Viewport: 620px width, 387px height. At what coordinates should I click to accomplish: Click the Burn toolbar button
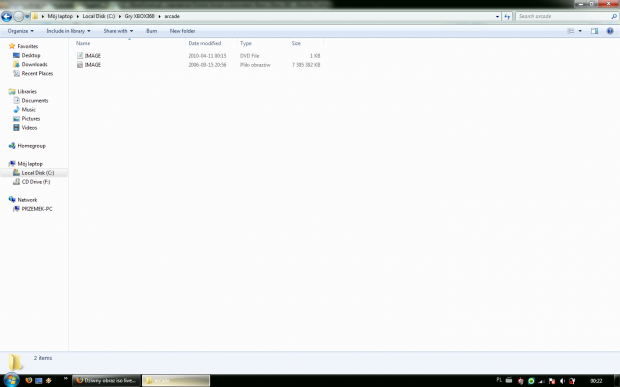(151, 31)
